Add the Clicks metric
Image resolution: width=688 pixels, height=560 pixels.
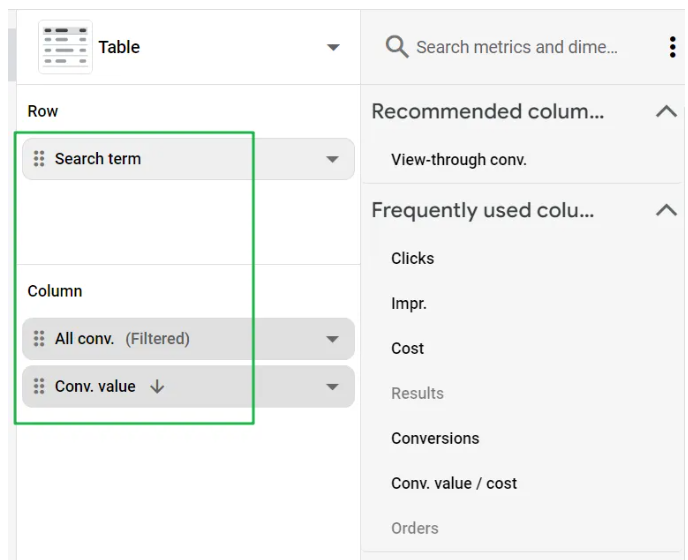click(x=412, y=258)
